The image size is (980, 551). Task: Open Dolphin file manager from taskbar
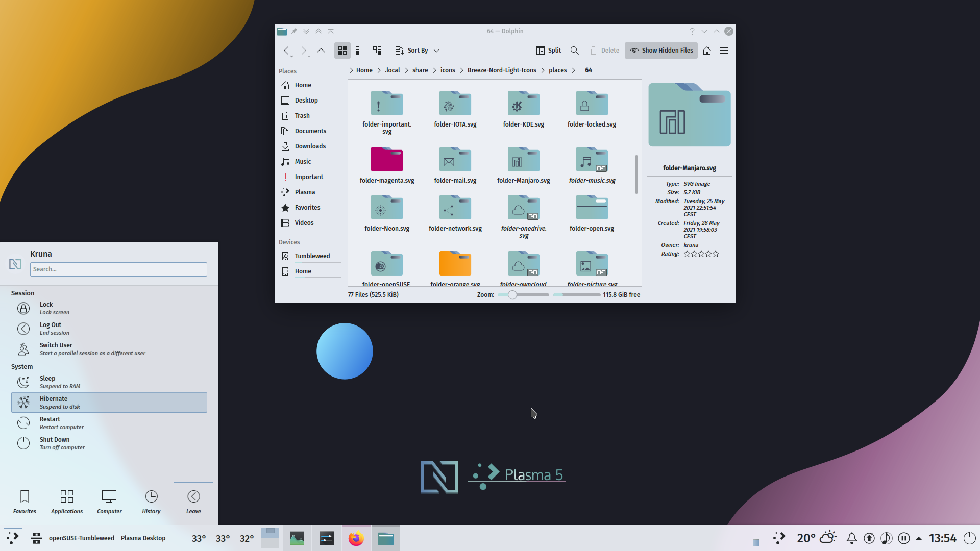[x=386, y=538]
